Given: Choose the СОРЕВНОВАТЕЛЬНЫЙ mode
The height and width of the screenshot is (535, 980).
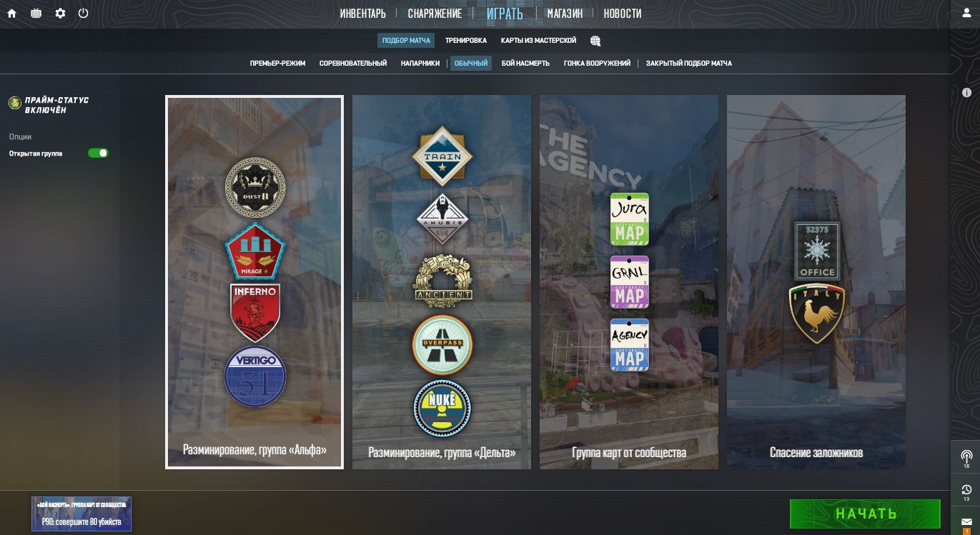Looking at the screenshot, I should tap(353, 64).
